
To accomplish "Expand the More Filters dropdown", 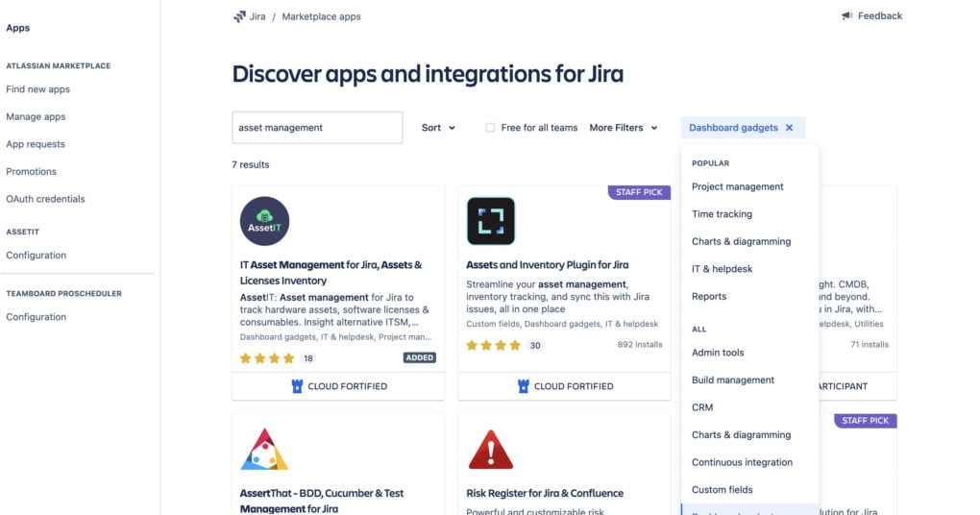I will (x=624, y=128).
